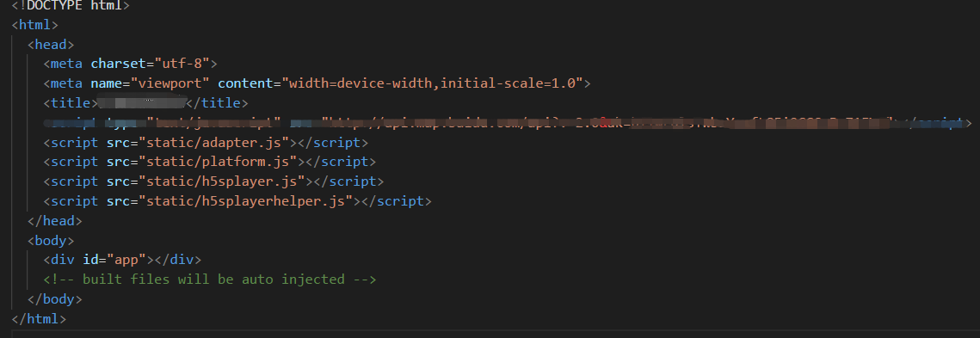Select the "utf-8" charset value
The width and height of the screenshot is (980, 338).
182,64
